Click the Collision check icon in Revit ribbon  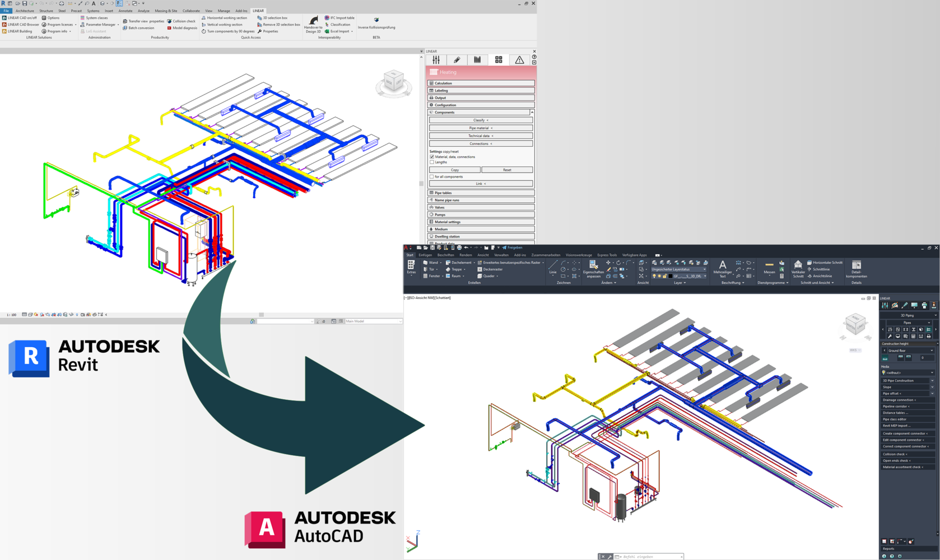(x=170, y=21)
